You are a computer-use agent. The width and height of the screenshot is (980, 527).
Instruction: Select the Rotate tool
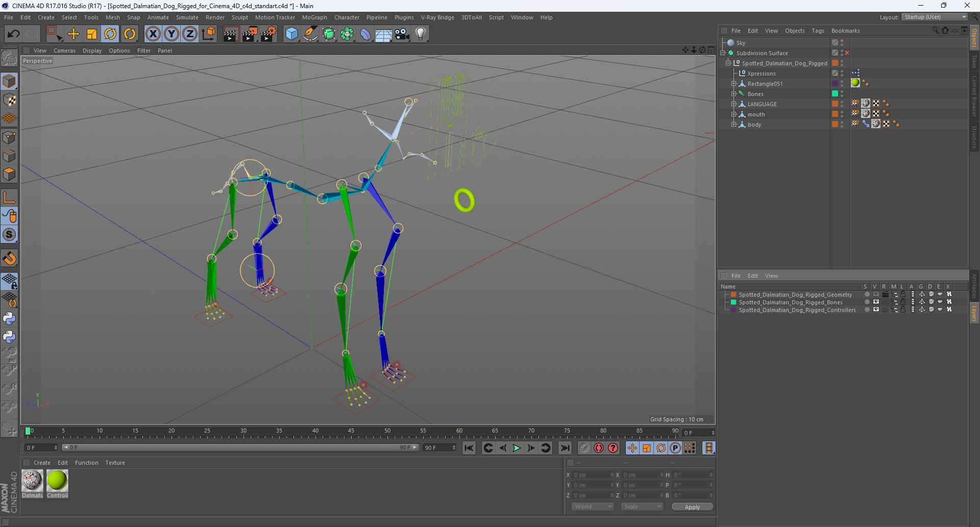tap(110, 34)
